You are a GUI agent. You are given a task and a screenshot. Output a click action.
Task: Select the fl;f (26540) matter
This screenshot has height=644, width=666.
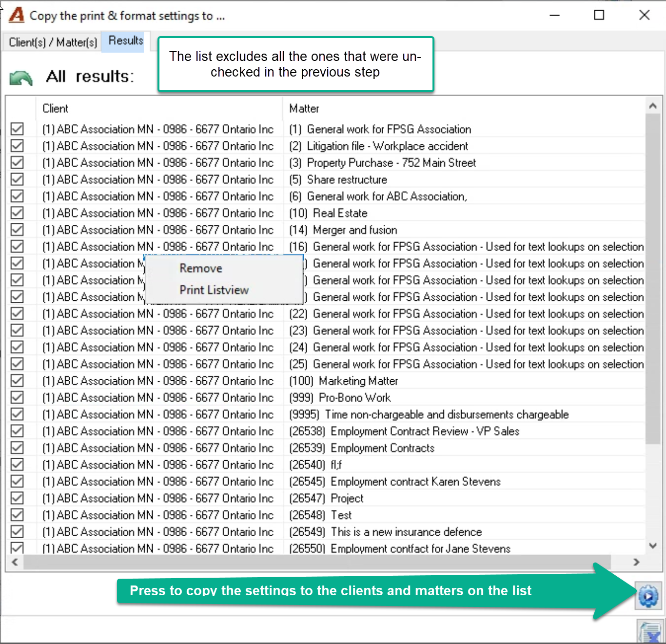(315, 465)
